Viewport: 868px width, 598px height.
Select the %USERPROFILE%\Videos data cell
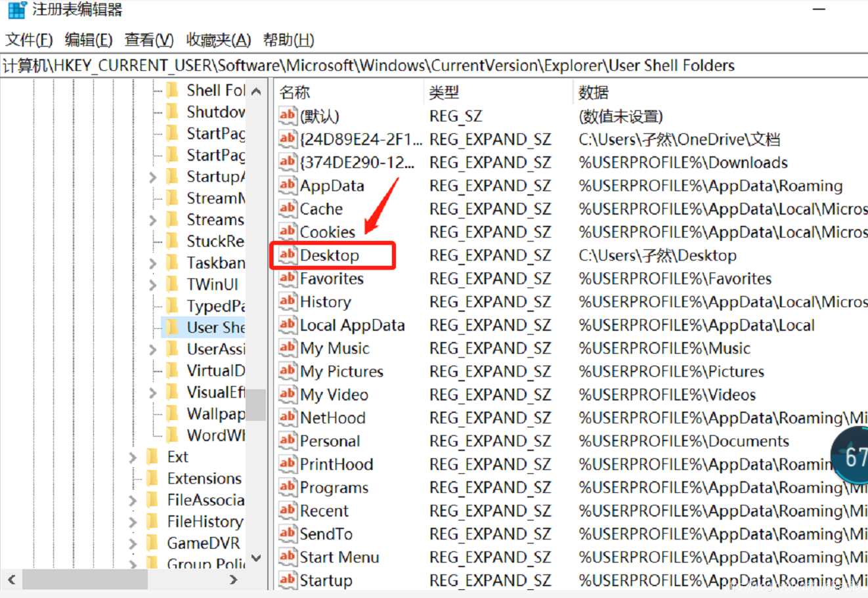[x=667, y=395]
